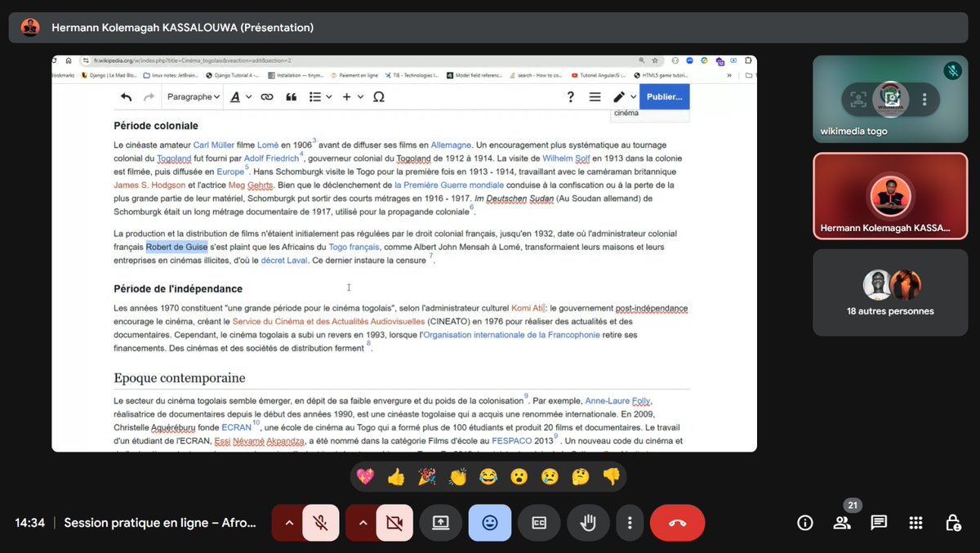Expand video settings arrow beside camera
The height and width of the screenshot is (553, 980).
point(361,523)
